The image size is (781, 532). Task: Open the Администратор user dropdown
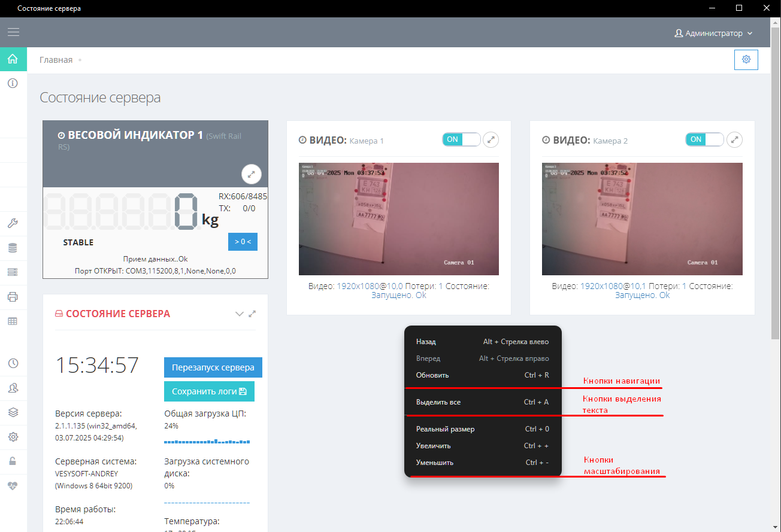(x=713, y=34)
